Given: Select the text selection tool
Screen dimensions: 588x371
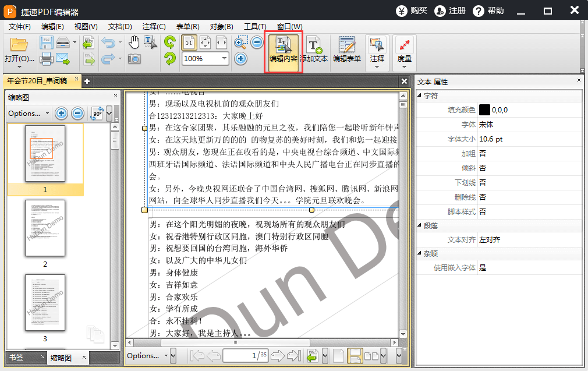Looking at the screenshot, I should pyautogui.click(x=151, y=43).
